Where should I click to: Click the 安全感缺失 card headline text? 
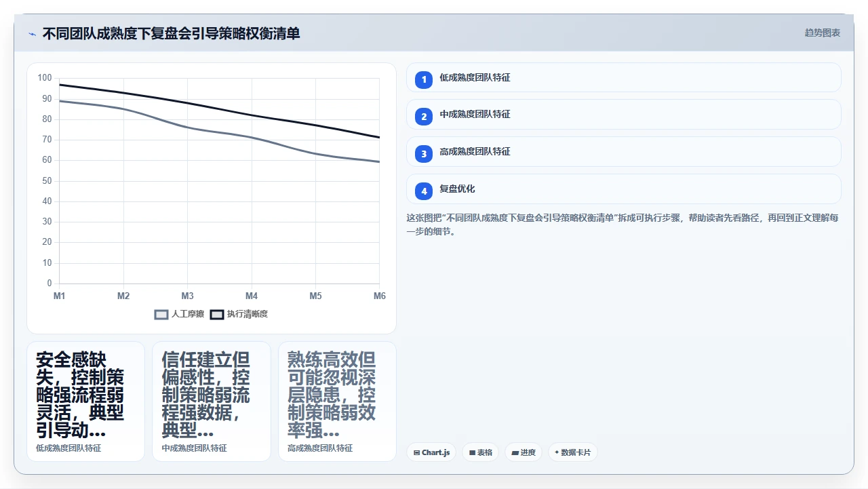click(x=80, y=395)
